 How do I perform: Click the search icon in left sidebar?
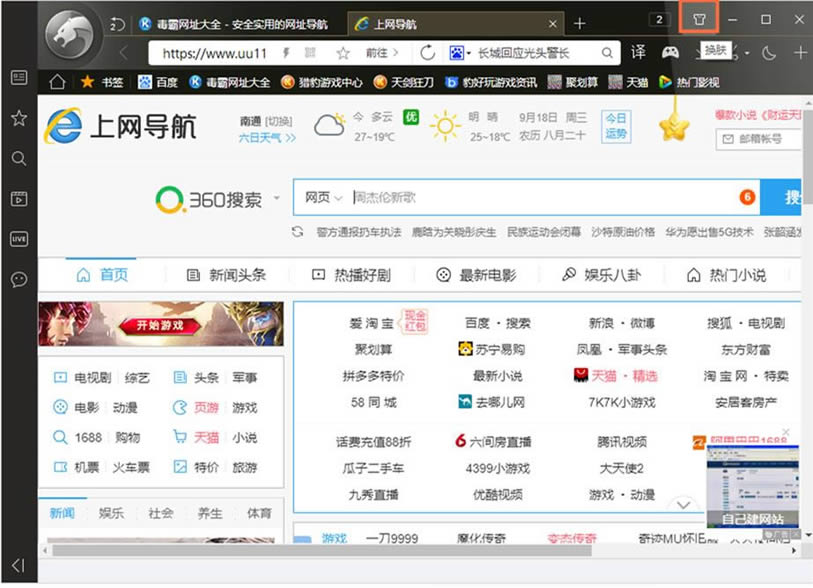point(18,158)
